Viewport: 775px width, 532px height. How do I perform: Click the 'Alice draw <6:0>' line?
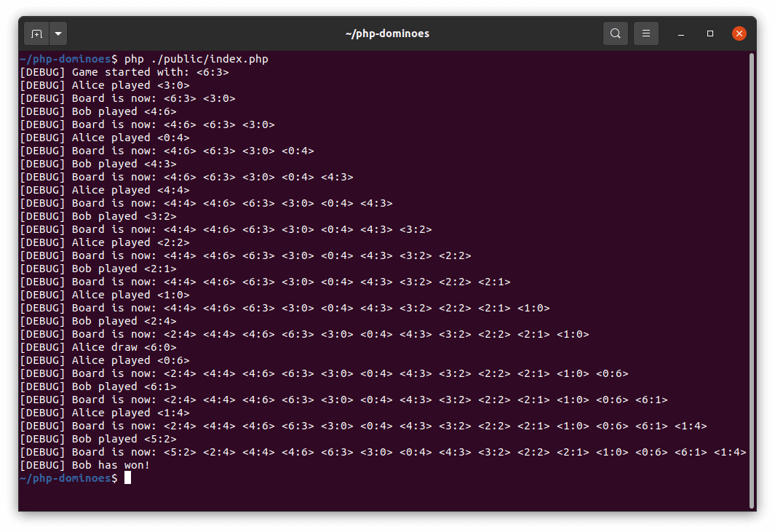coord(98,347)
